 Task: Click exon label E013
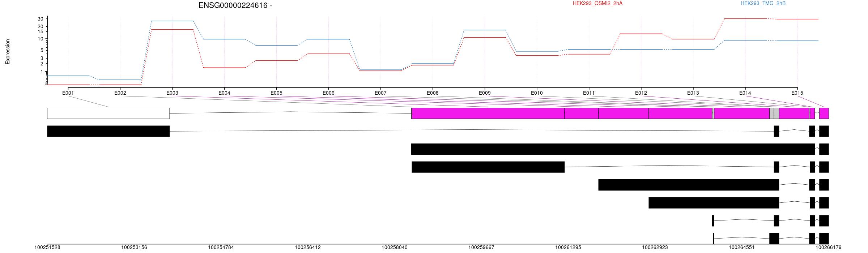693,93
